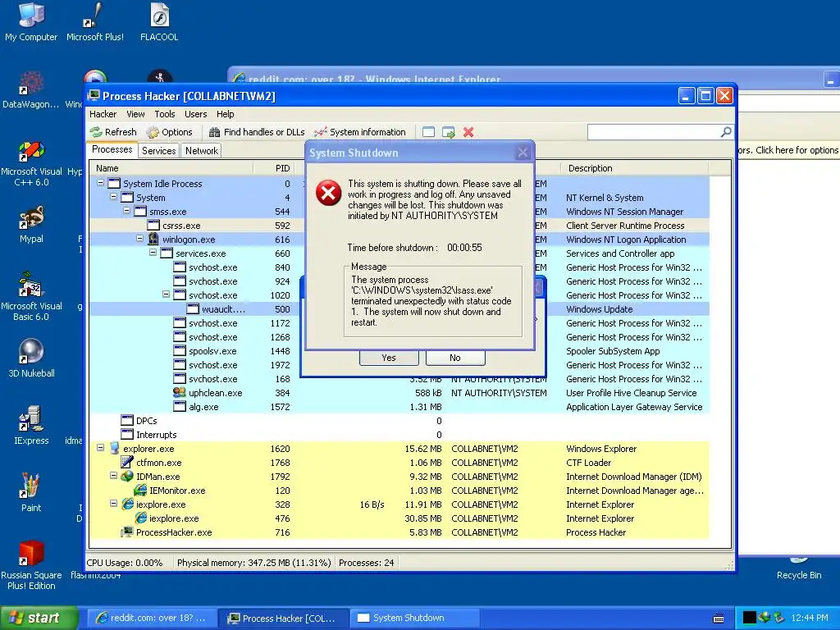
Task: Select ctfmon.exe pencil icon
Action: click(x=127, y=462)
